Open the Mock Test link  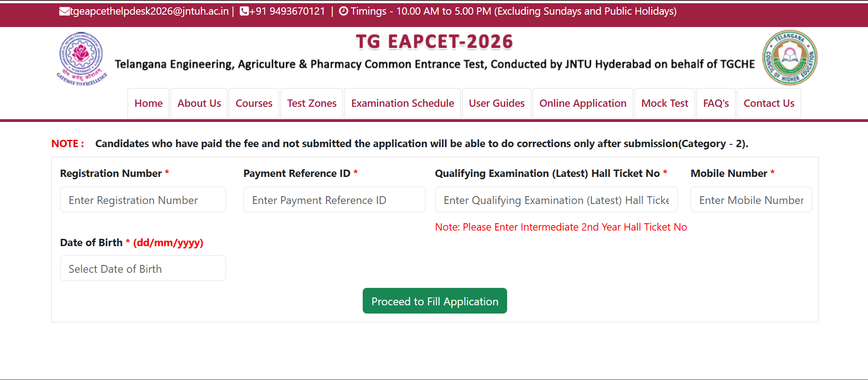(664, 104)
